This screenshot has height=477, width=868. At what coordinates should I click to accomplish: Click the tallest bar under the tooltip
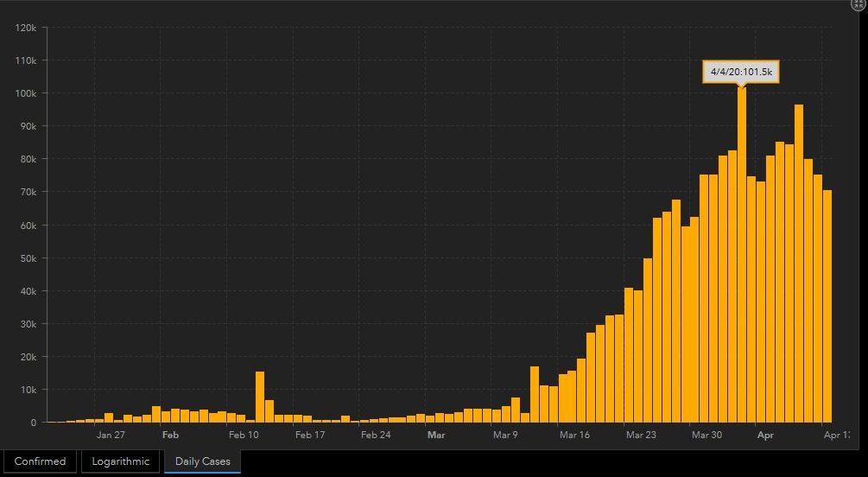(742, 259)
